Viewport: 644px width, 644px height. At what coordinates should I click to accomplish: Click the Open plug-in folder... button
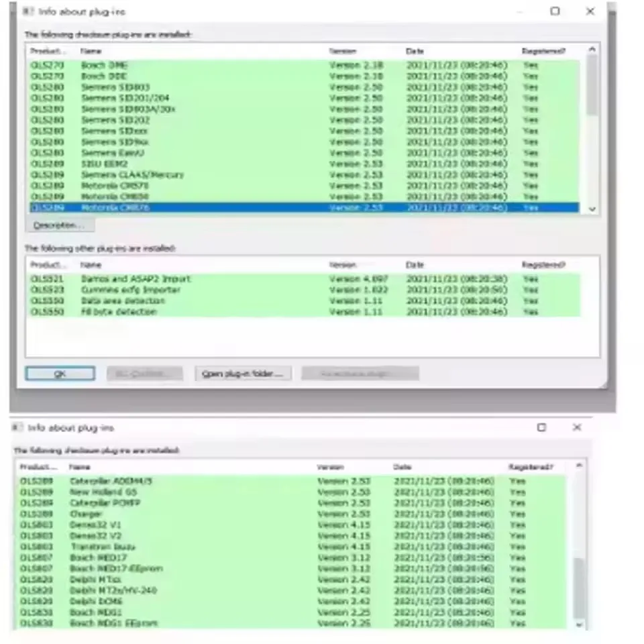243,374
